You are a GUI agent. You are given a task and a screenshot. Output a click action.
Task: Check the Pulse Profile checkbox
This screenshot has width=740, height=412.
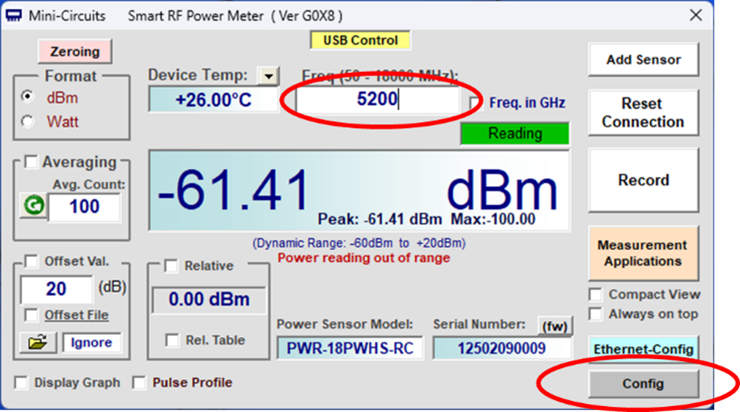[x=139, y=382]
